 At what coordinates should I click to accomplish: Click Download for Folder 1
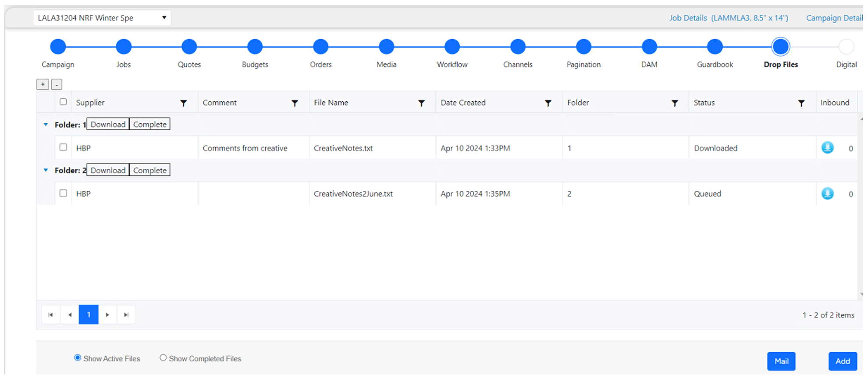(108, 125)
